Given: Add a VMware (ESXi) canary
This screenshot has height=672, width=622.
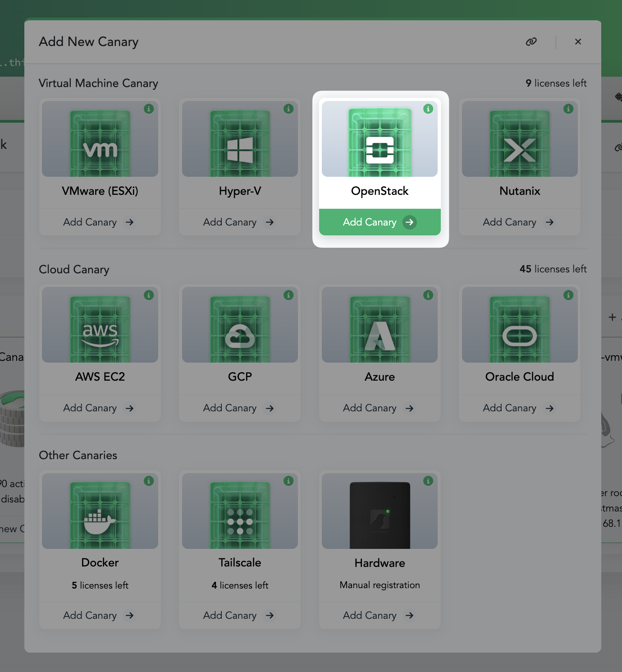Looking at the screenshot, I should (x=99, y=222).
